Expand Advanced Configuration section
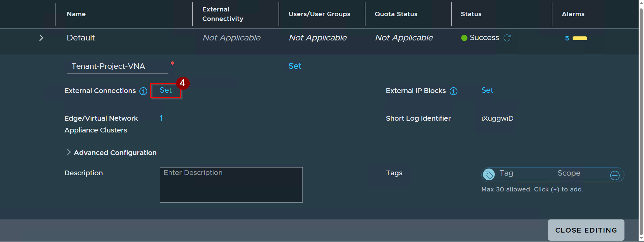The width and height of the screenshot is (644, 242). [69, 152]
